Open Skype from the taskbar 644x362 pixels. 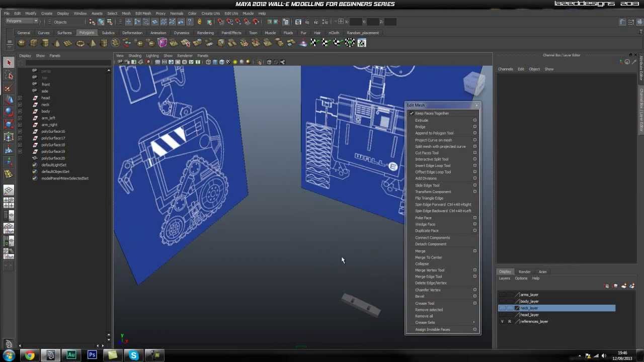[x=133, y=355]
